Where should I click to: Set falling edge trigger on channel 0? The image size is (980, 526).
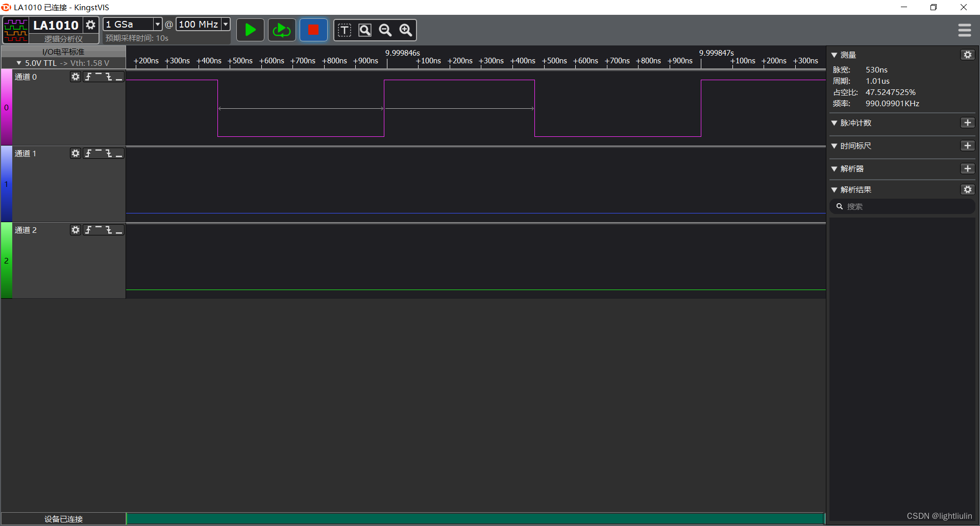click(x=109, y=77)
